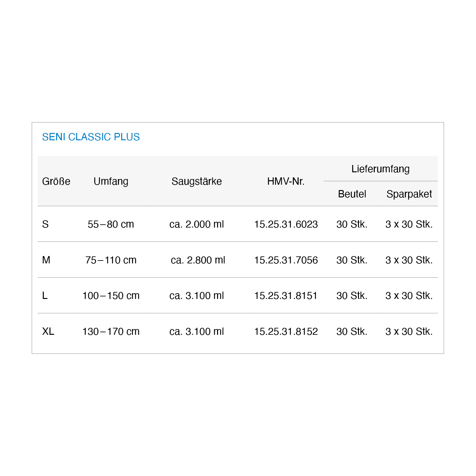
Task: Click the 130–170 cm Umfang cell
Action: click(111, 332)
